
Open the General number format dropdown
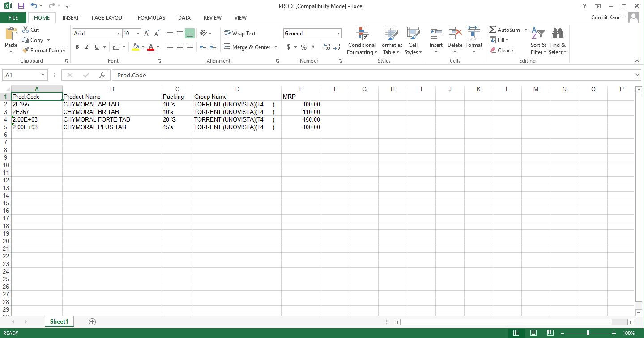[338, 34]
